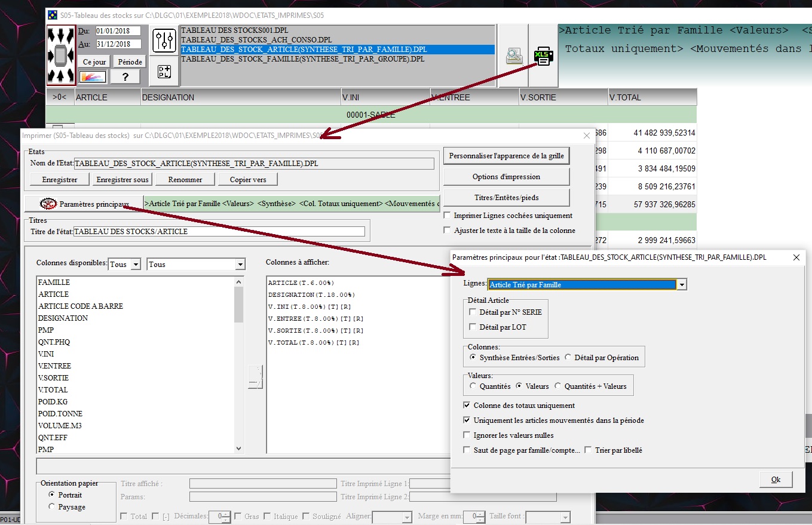Viewport: 812px width, 525px height.
Task: Select Quantités radio button
Action: tap(473, 386)
